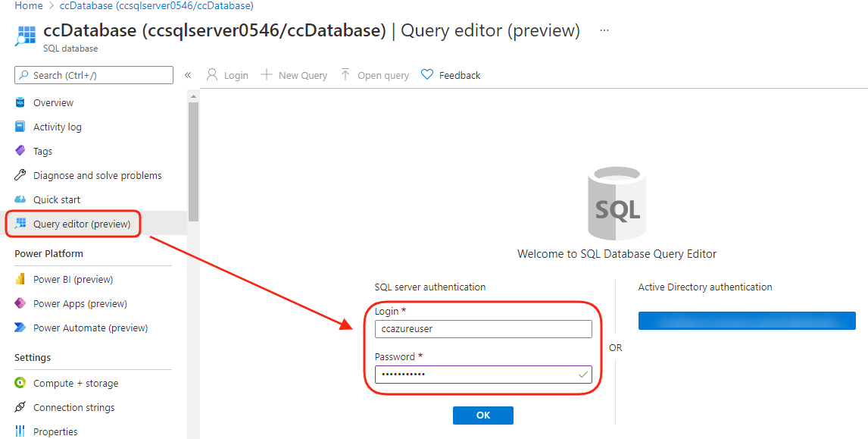Click the Compute + storage green icon
Image resolution: width=868 pixels, height=439 pixels.
pyautogui.click(x=20, y=383)
